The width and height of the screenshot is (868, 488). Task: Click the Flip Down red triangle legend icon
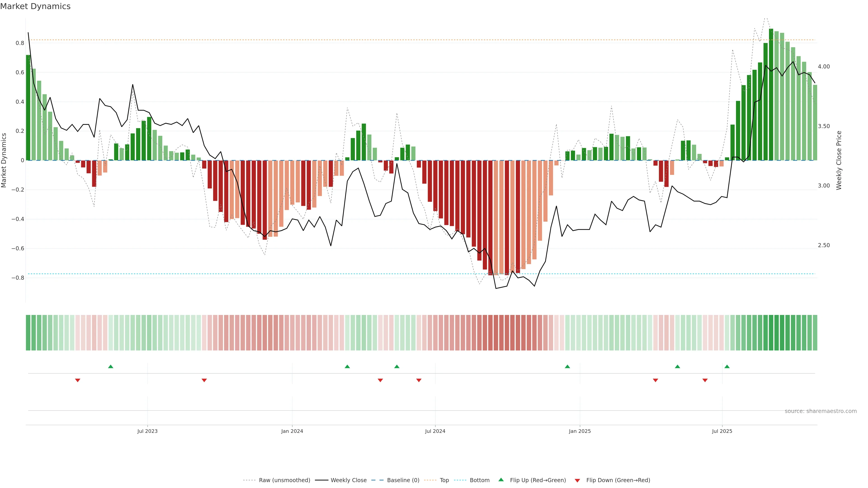[577, 480]
